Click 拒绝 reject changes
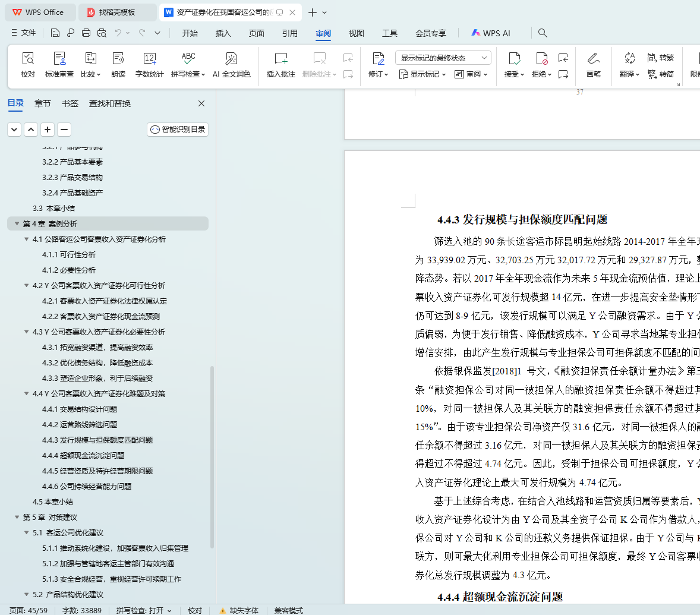Image resolution: width=700 pixels, height=615 pixels. tap(541, 64)
